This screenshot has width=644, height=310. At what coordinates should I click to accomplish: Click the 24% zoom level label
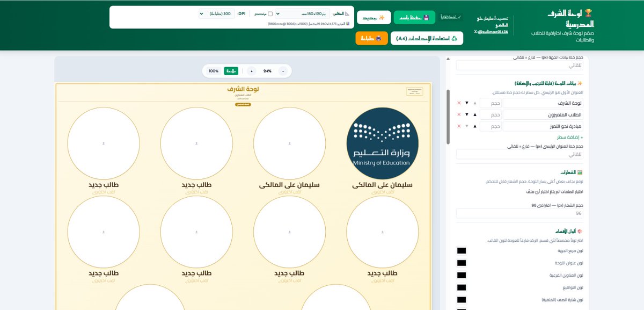pyautogui.click(x=267, y=71)
